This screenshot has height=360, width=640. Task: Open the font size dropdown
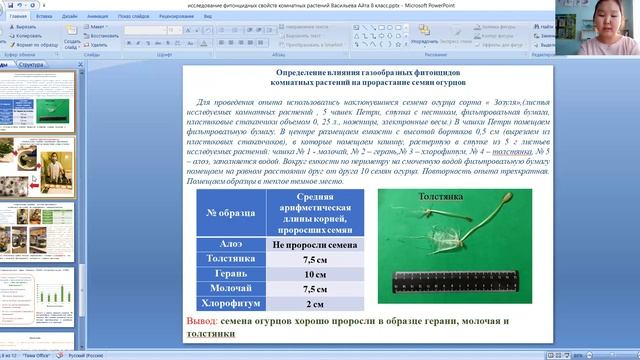(x=174, y=30)
